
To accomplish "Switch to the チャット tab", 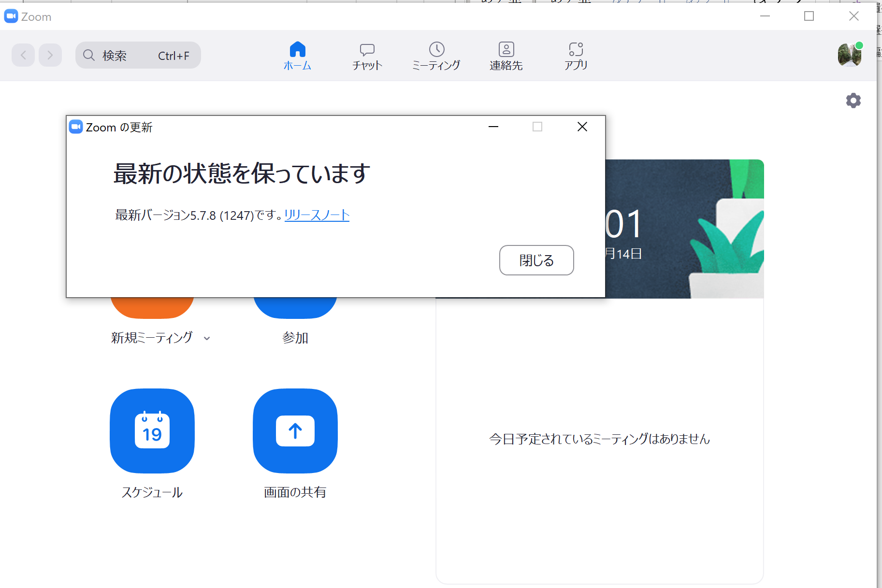I will click(367, 56).
